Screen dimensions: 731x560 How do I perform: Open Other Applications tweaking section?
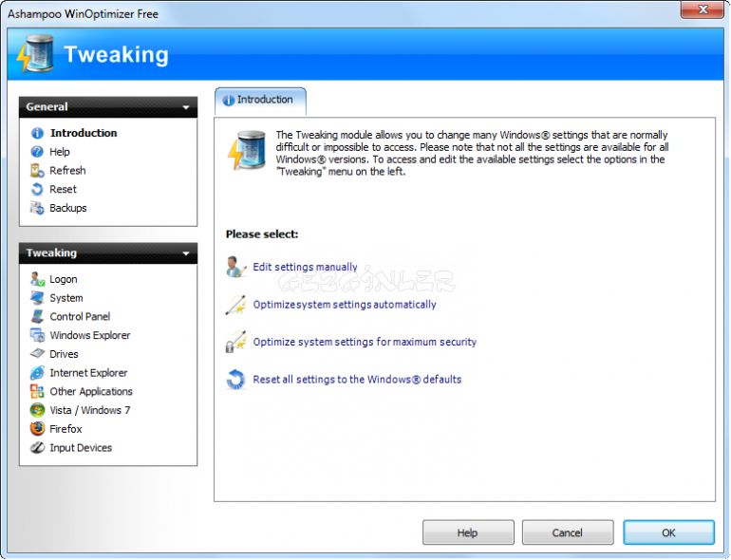(91, 391)
